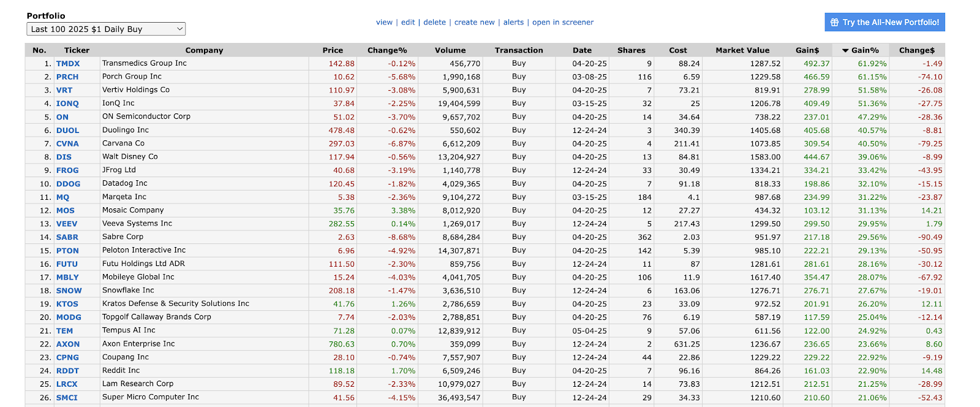Click Super Micro volume 36,493,547
This screenshot has width=980, height=407.
pos(459,398)
